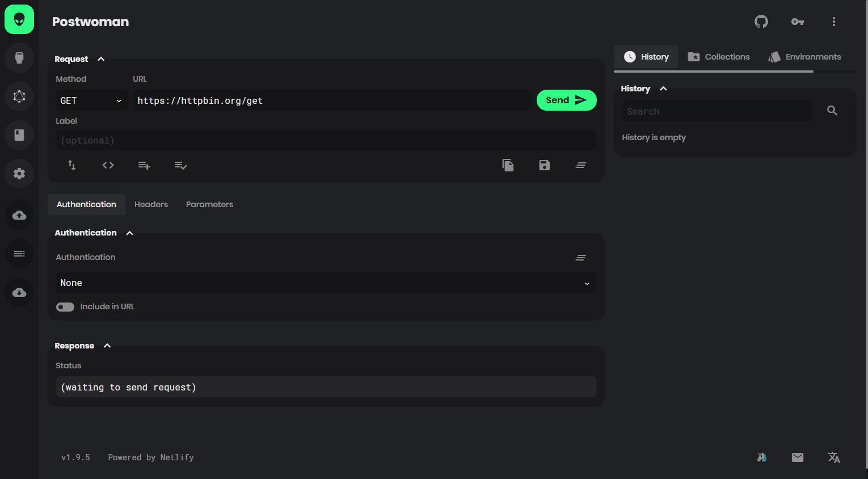Open the GET method dropdown
The image size is (868, 479).
coord(91,100)
